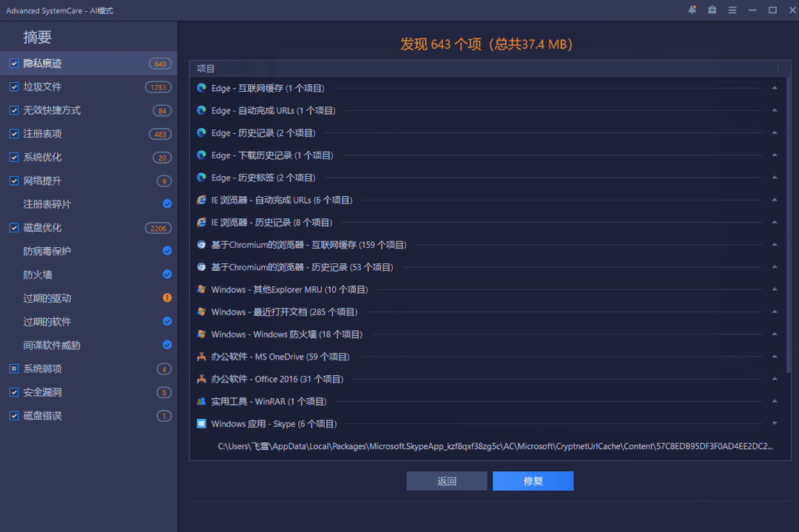799x532 pixels.
Task: Open the toolbox briefcase icon
Action: click(x=712, y=10)
